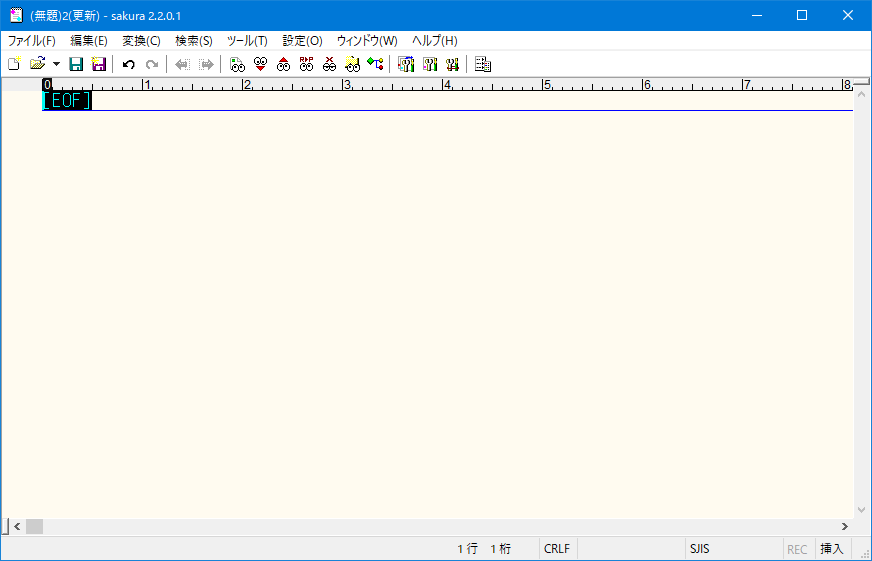Open the Find dialog icon

point(237,64)
